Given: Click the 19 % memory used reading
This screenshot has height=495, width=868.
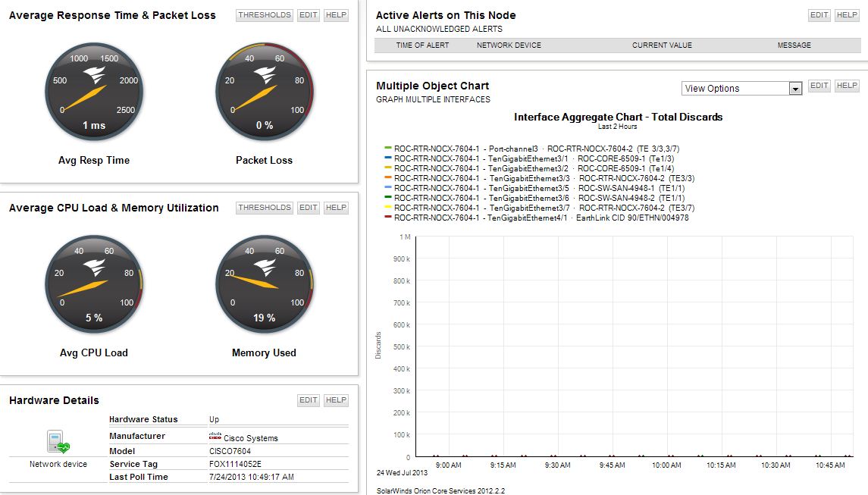Looking at the screenshot, I should (x=264, y=318).
